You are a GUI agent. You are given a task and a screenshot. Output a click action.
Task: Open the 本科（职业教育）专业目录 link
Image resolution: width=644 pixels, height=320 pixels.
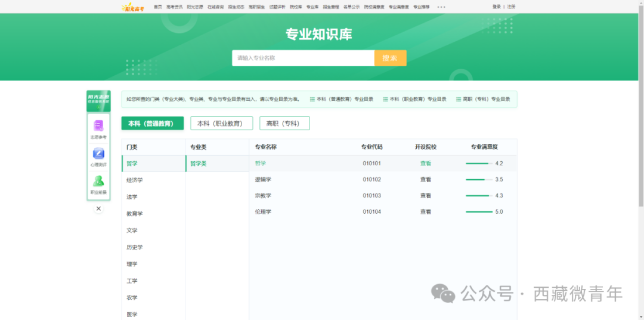(415, 99)
